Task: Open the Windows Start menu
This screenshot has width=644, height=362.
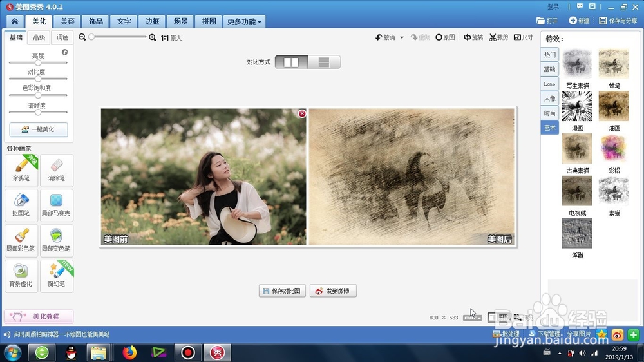Action: click(12, 352)
